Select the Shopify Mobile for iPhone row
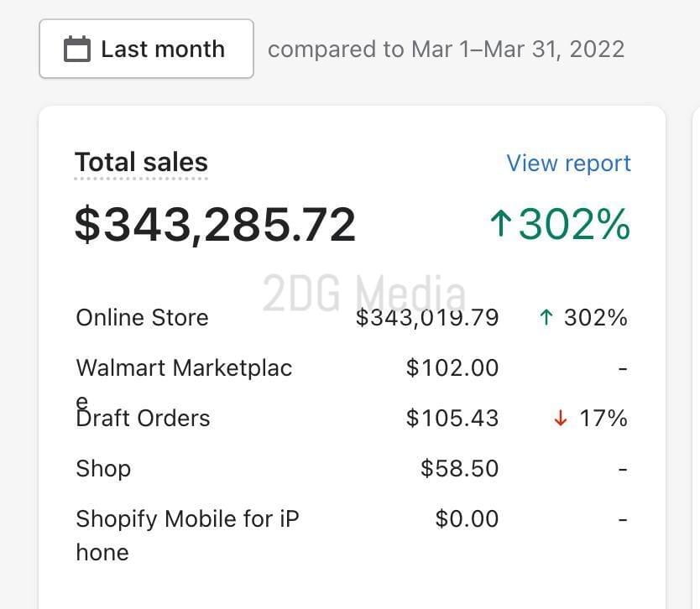The image size is (700, 609). 352,535
